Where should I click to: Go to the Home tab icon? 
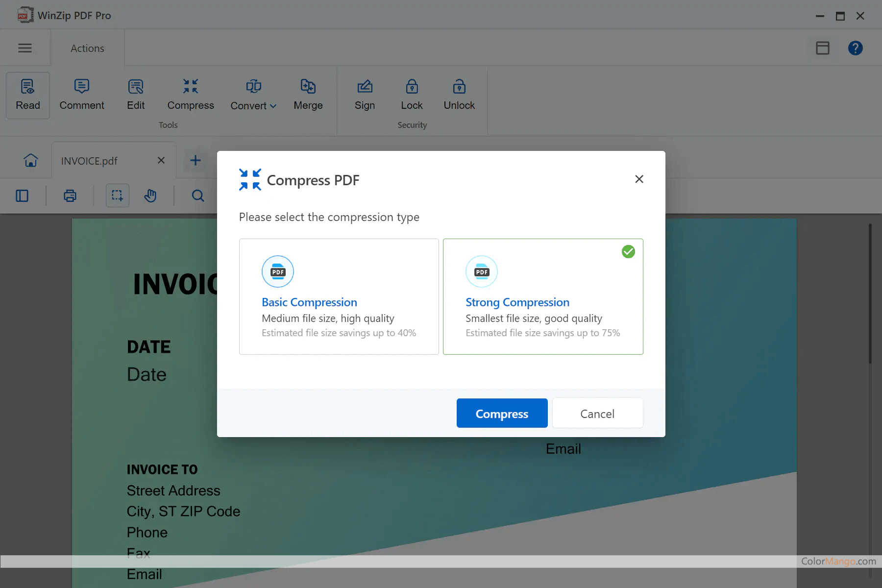30,160
